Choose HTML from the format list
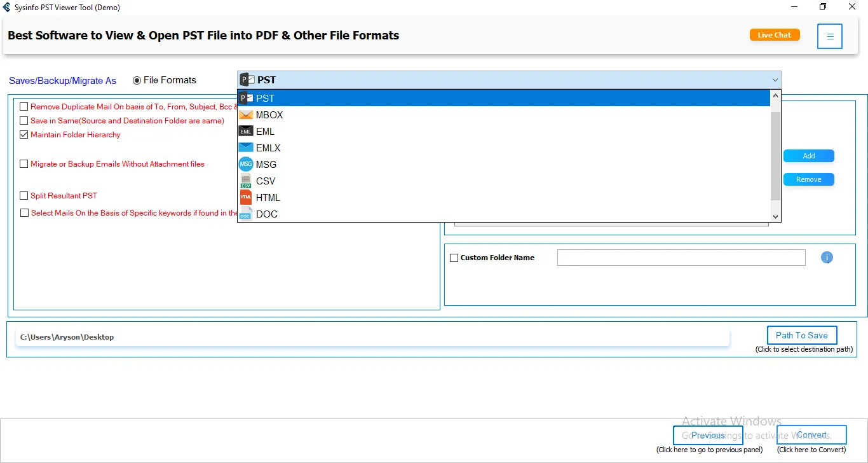868x463 pixels. pyautogui.click(x=503, y=198)
